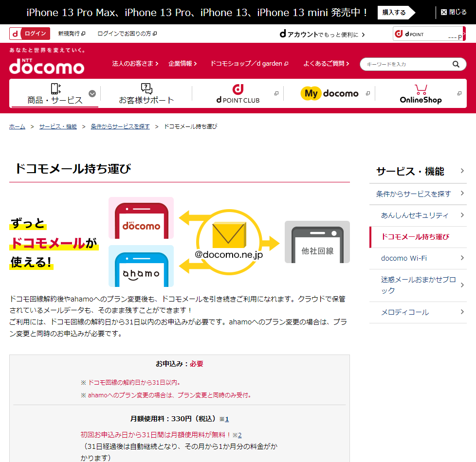
Task: Click the サービス・機能 sidebar heading
Action: (x=410, y=171)
